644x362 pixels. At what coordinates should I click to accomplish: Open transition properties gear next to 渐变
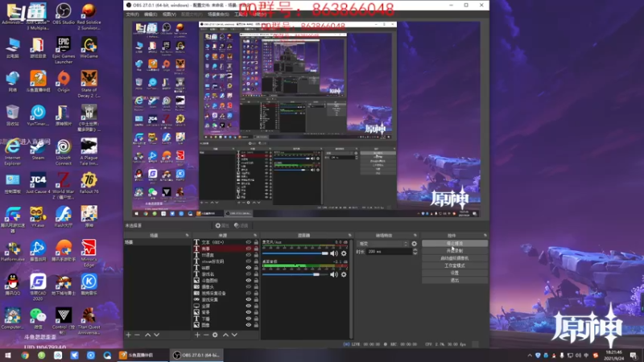coord(414,244)
